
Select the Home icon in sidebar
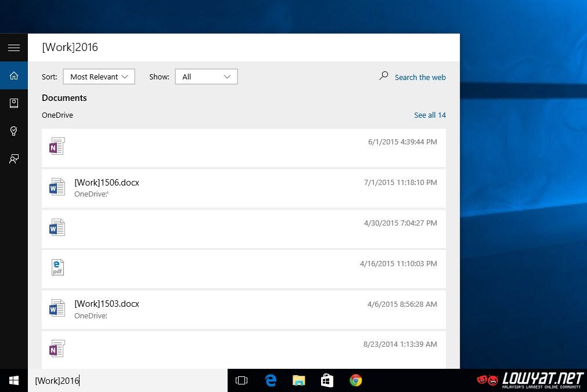tap(14, 75)
